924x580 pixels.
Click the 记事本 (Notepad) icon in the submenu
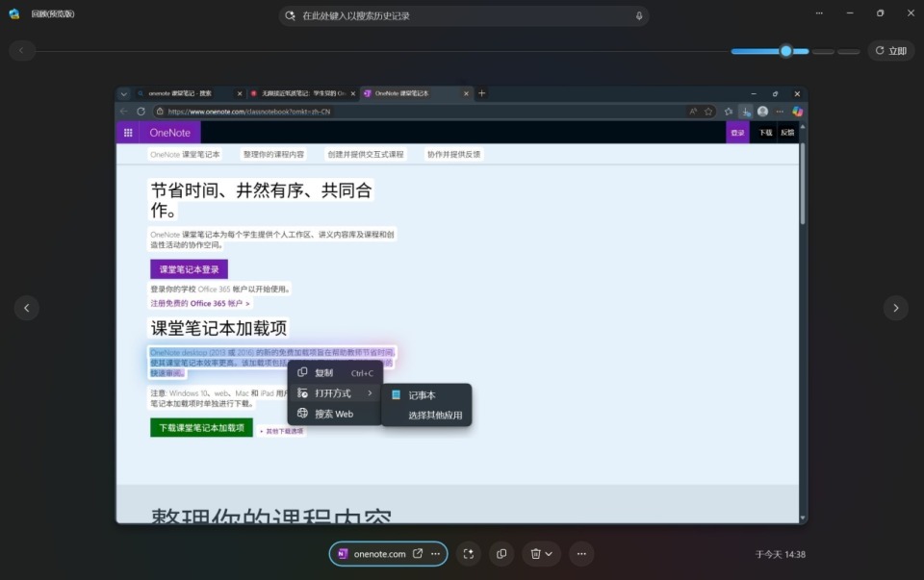396,394
